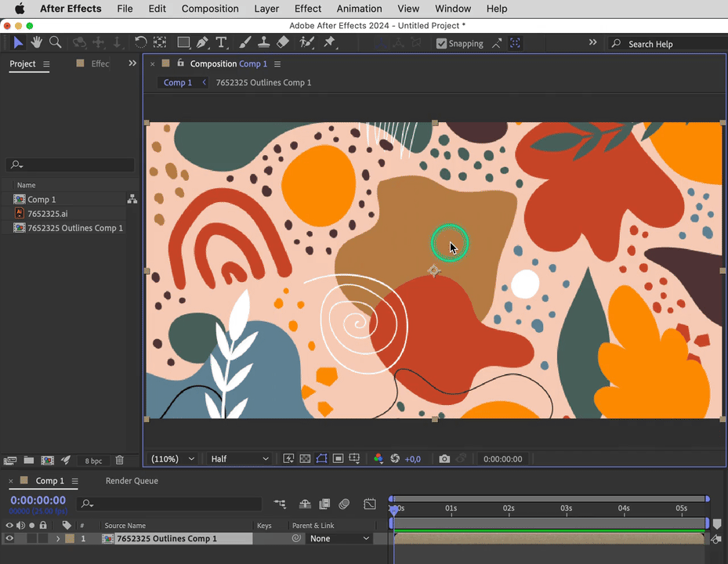Screen dimensions: 728x564
Task: Select the Horizontal Type tool
Action: point(222,42)
